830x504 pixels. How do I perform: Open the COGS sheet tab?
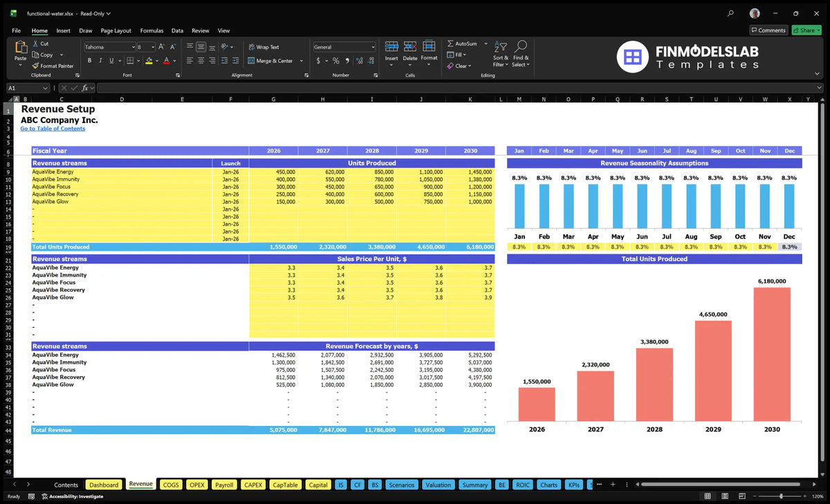point(171,485)
